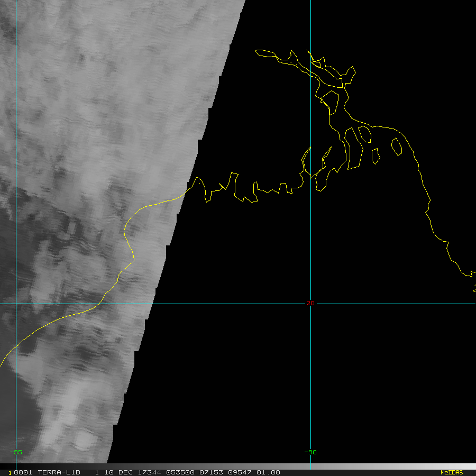Click intersection of 20 latitude and -85 longitude lines
This screenshot has width=476, height=476.
pos(16,304)
